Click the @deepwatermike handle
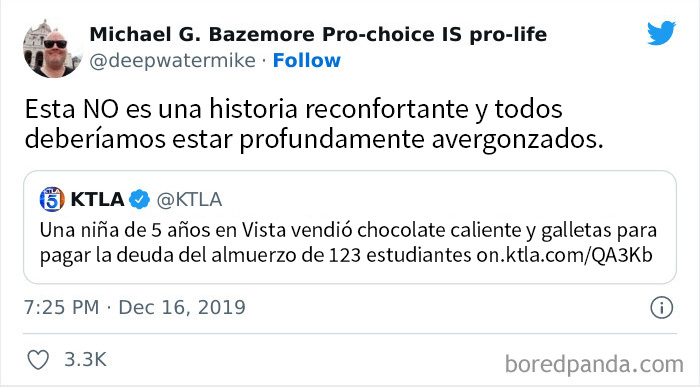This screenshot has width=700, height=387. 172,61
